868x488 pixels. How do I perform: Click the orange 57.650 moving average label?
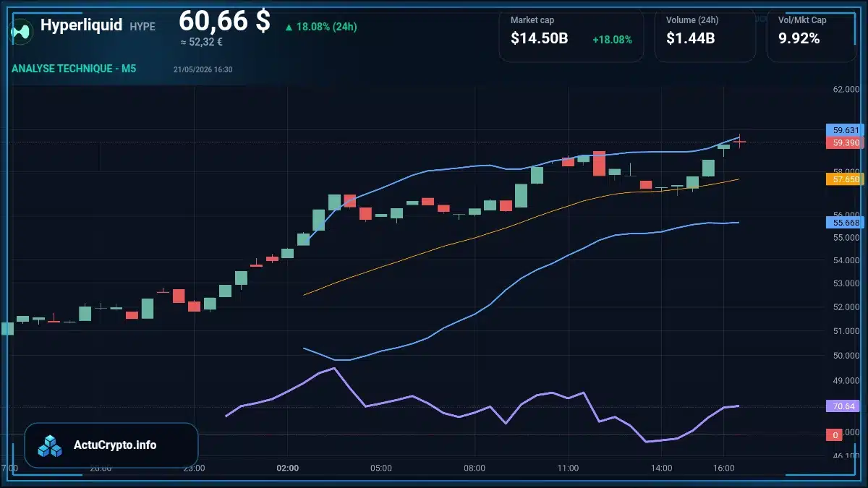tap(845, 179)
